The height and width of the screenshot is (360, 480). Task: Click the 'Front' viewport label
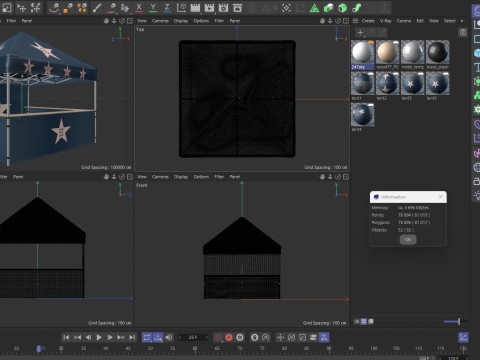click(142, 185)
